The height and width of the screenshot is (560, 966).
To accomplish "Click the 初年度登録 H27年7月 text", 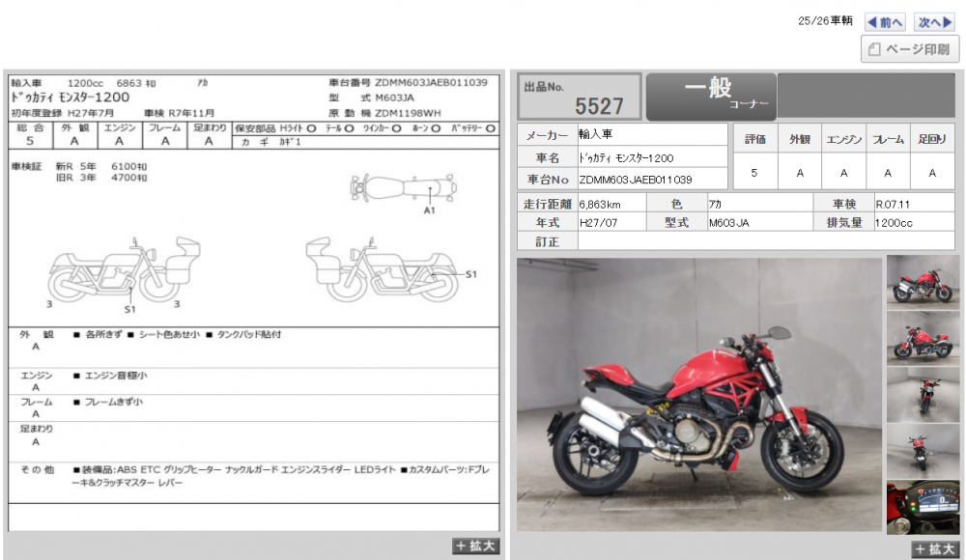I will pos(62,113).
